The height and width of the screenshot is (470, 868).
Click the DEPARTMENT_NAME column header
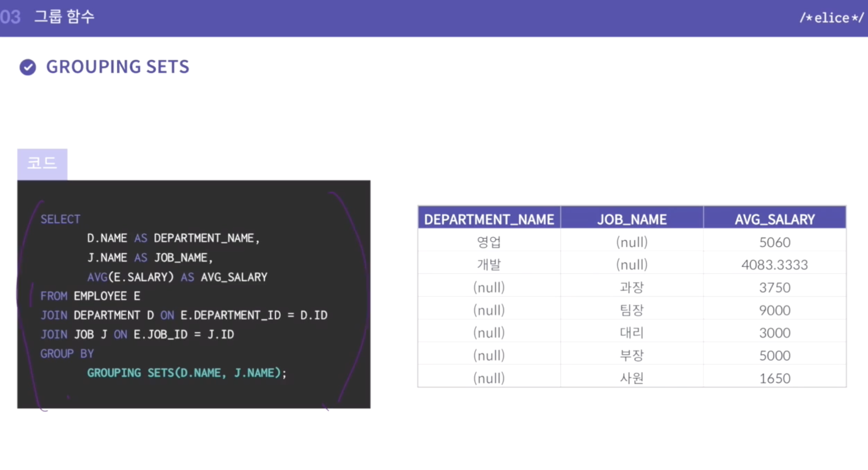coord(489,219)
